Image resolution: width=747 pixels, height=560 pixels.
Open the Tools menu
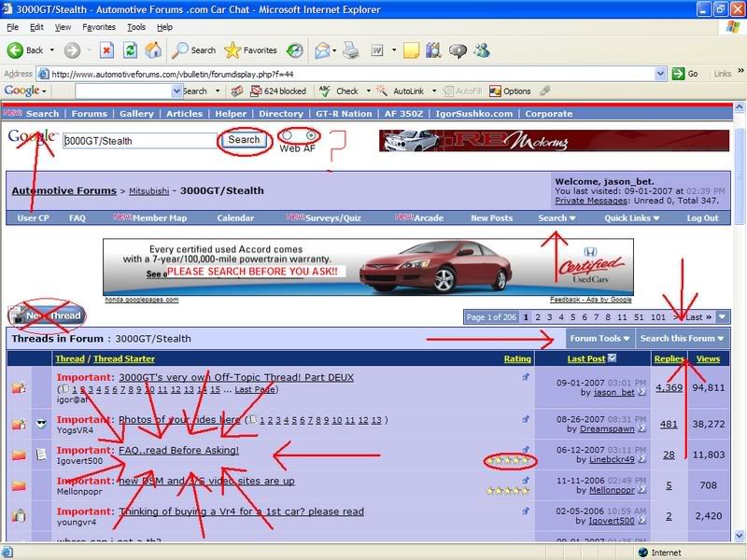136,27
